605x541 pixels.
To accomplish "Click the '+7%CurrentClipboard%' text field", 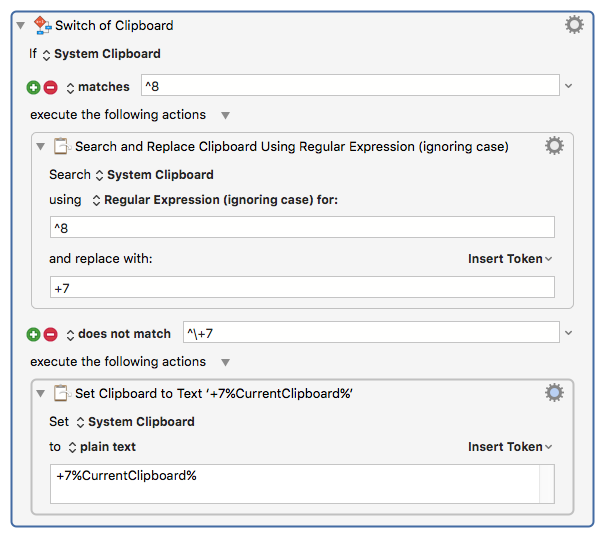I will click(302, 484).
